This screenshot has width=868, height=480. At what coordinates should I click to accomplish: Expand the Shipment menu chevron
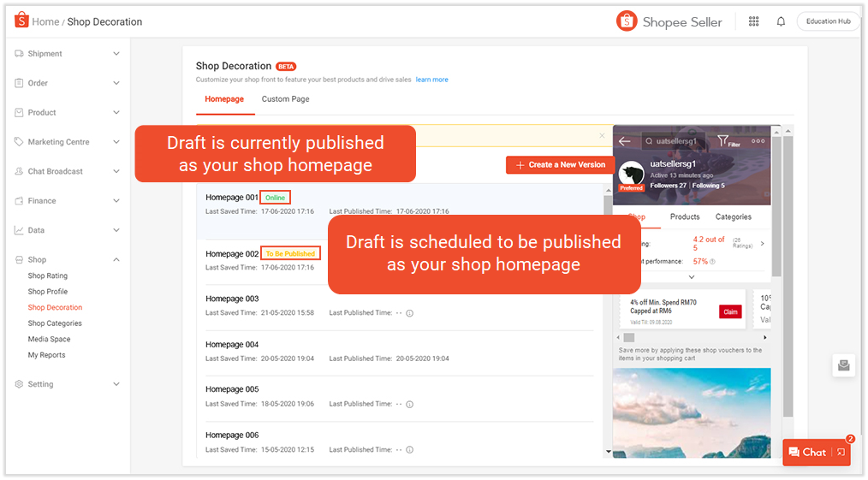click(x=116, y=54)
